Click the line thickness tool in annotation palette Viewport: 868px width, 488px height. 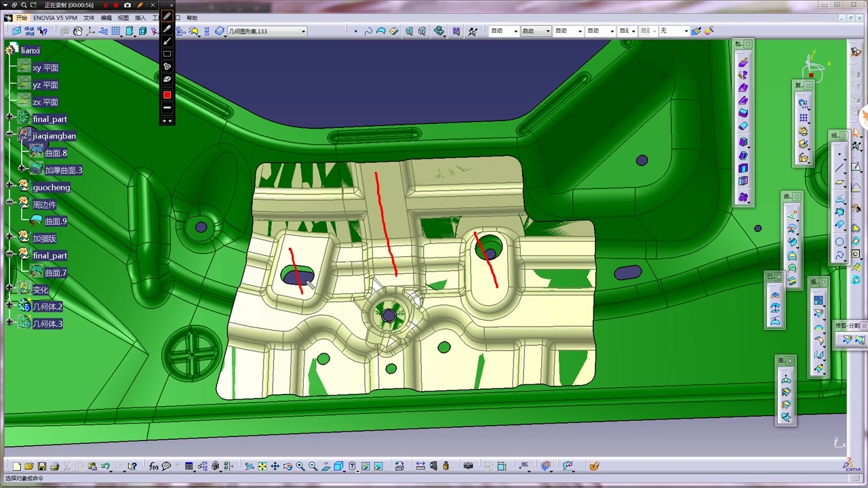pos(167,108)
